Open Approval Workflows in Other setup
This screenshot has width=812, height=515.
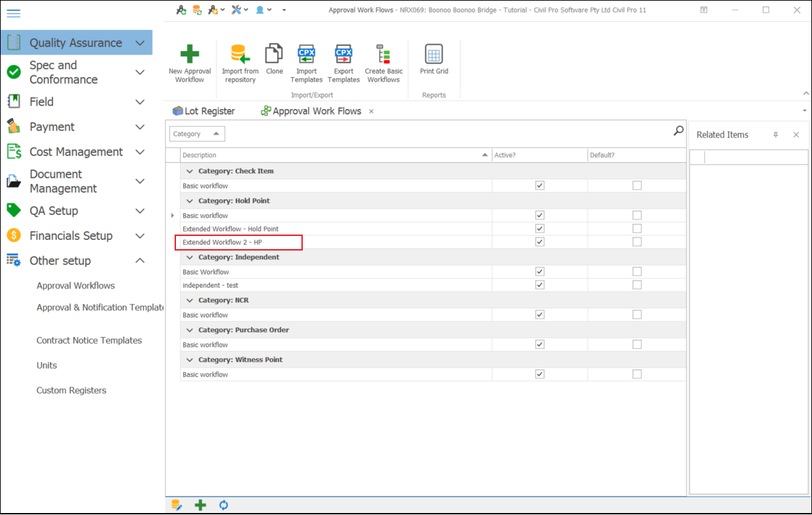pyautogui.click(x=76, y=286)
